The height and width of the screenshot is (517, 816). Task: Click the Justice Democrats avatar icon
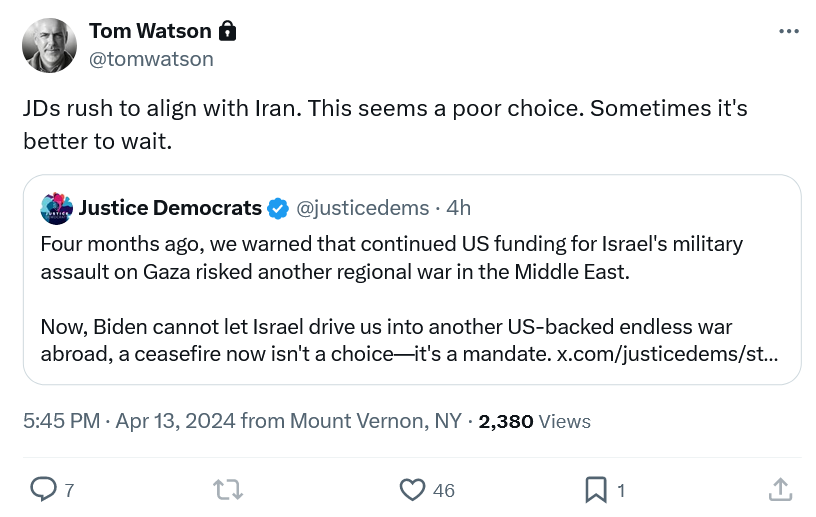tap(57, 208)
